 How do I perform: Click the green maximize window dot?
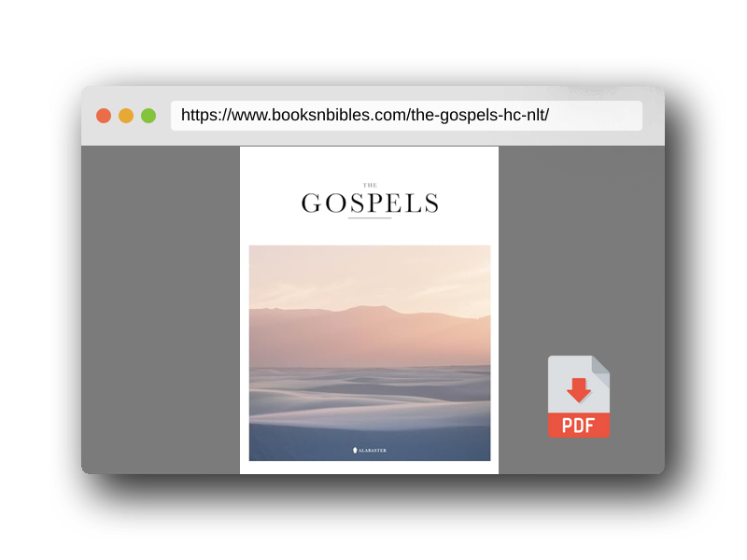148,116
